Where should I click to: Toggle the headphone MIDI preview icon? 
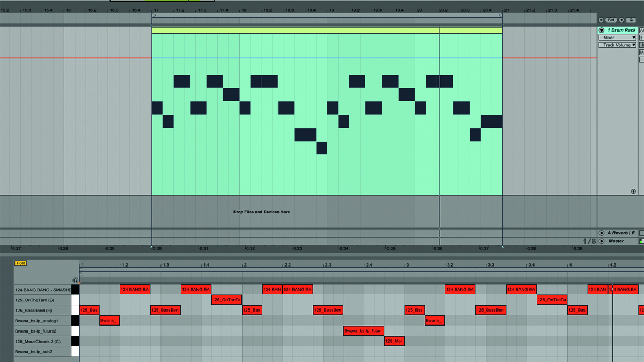click(x=75, y=280)
